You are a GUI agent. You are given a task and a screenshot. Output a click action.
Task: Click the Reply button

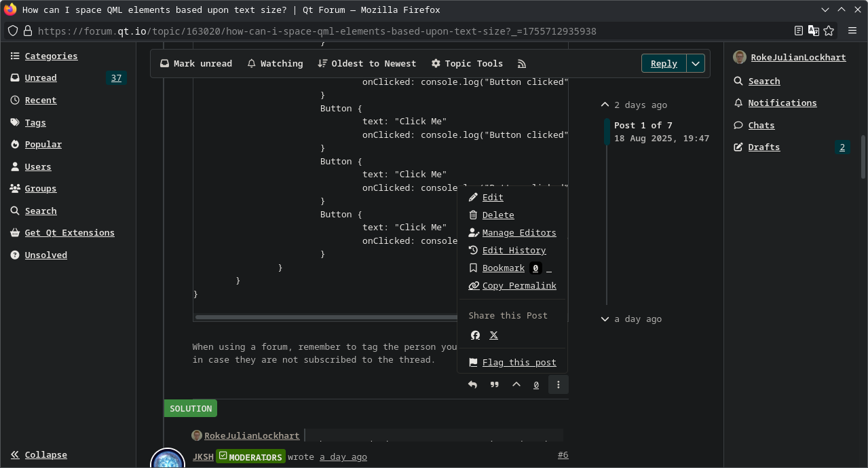tap(664, 63)
